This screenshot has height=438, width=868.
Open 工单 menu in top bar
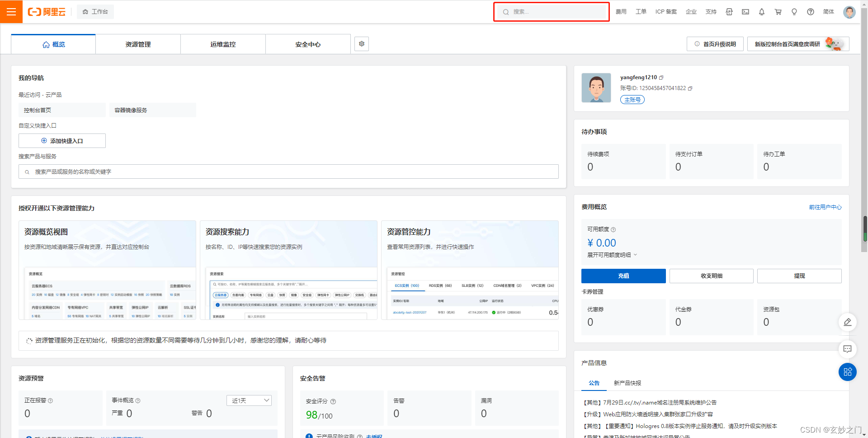(x=641, y=12)
